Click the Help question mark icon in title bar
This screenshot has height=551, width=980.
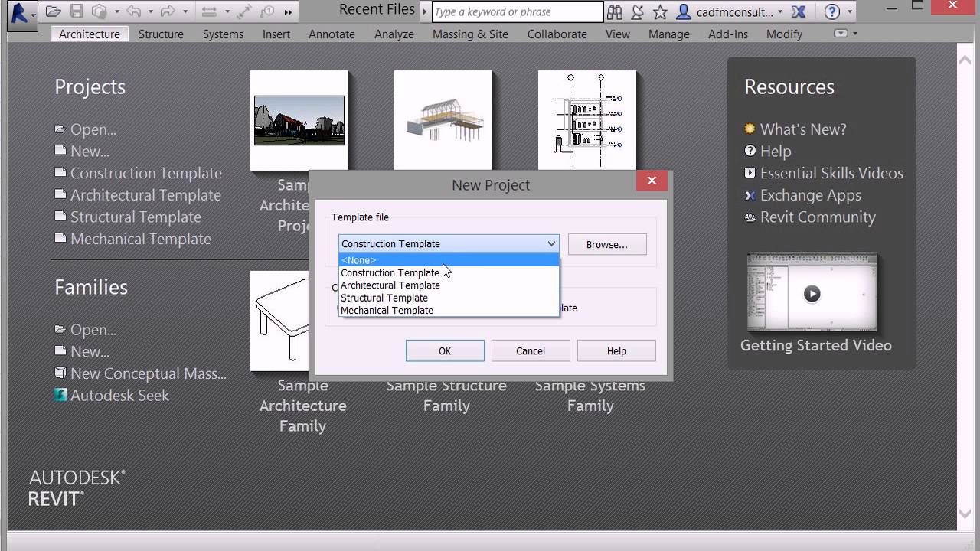coord(832,11)
